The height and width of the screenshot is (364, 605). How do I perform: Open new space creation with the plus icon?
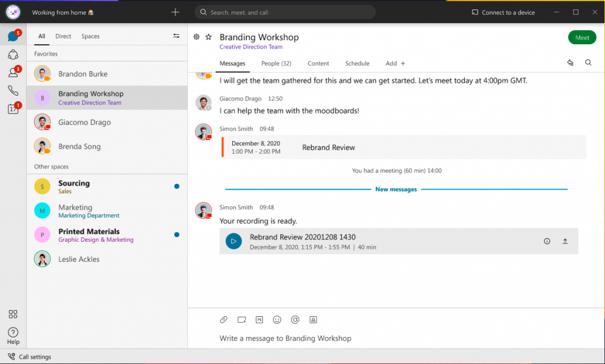click(x=175, y=12)
